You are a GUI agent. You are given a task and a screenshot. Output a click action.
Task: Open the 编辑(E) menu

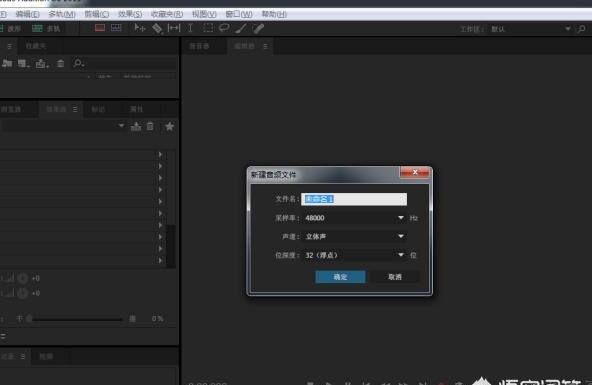pyautogui.click(x=27, y=14)
